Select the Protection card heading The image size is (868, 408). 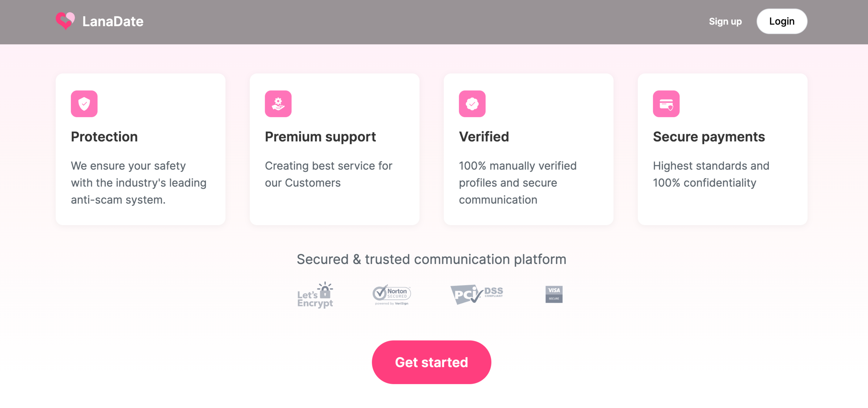click(x=104, y=137)
